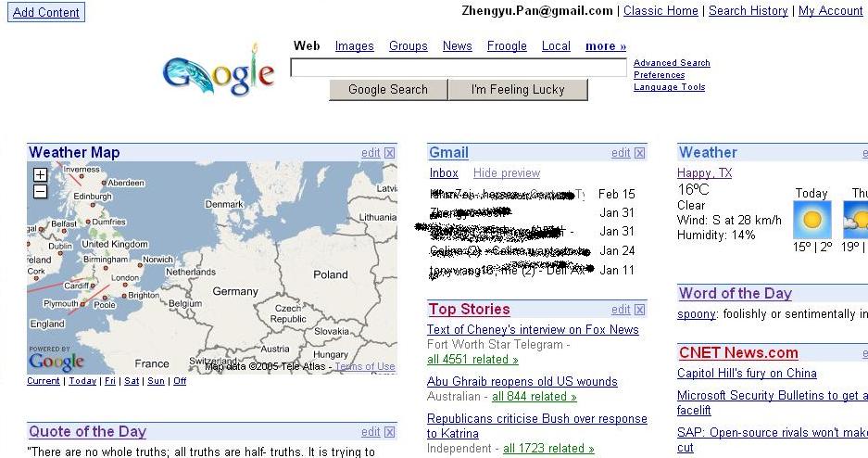Screen dimensions: 868x458
Task: Show Sun forecast on map
Action: coord(157,381)
